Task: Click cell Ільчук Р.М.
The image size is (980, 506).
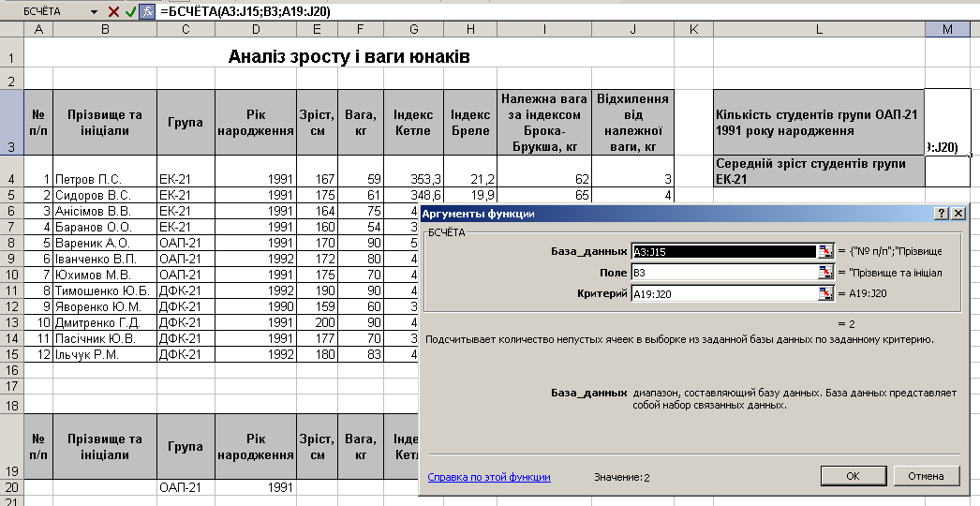Action: (x=105, y=354)
